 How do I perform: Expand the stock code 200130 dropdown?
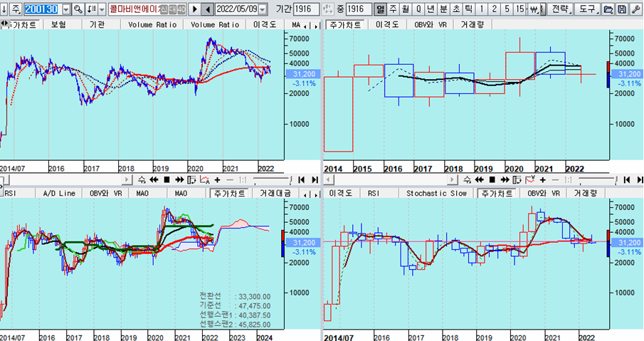click(67, 9)
